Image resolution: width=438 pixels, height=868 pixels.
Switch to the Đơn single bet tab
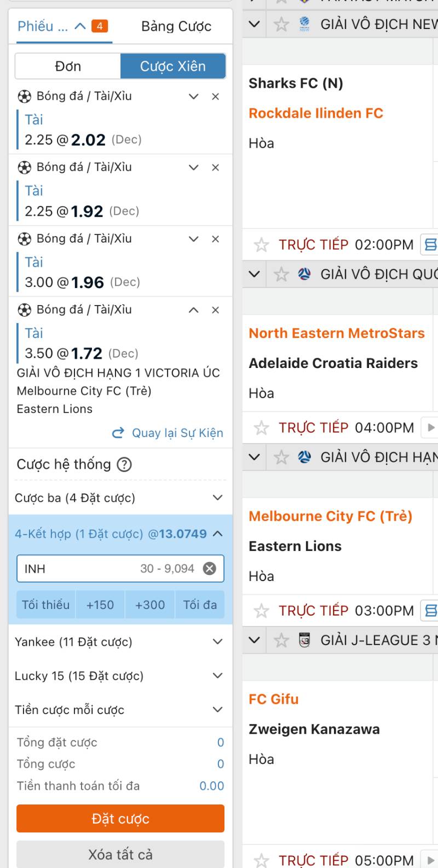point(68,66)
